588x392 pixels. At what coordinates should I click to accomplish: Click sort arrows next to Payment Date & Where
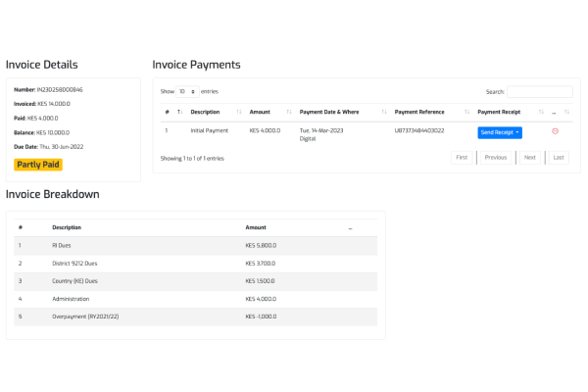pyautogui.click(x=384, y=112)
